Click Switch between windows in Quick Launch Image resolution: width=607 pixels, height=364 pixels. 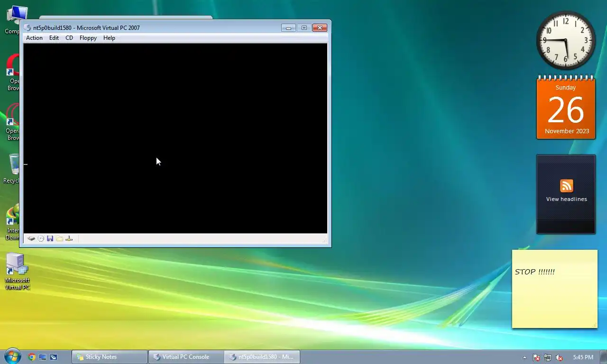click(54, 357)
